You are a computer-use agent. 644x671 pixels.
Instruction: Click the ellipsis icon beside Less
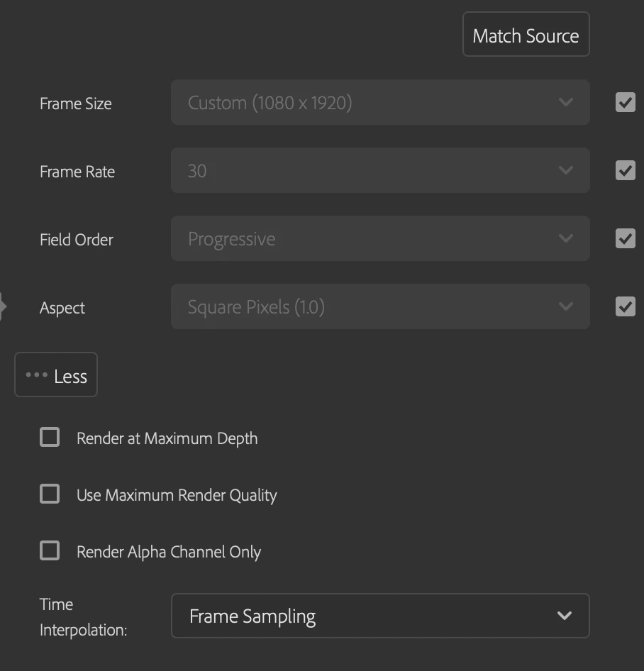[36, 375]
